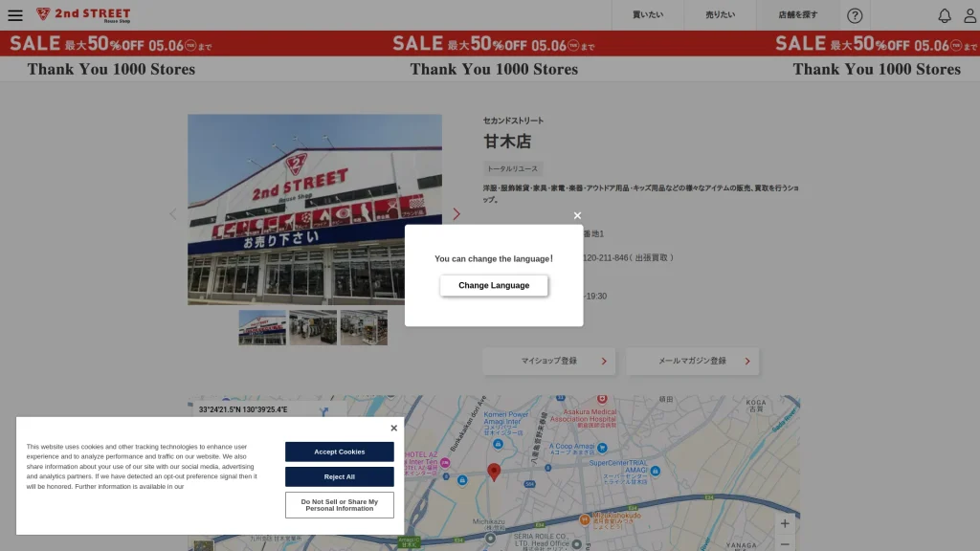This screenshot has width=980, height=551.
Task: Open the hamburger menu
Action: point(15,15)
